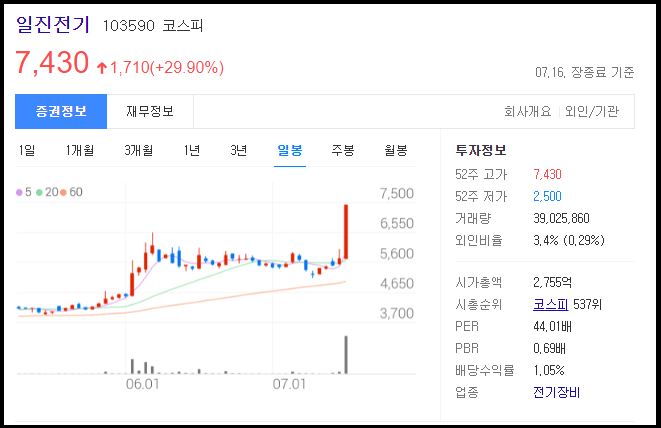Click the 3,700 price axis label

[x=397, y=313]
